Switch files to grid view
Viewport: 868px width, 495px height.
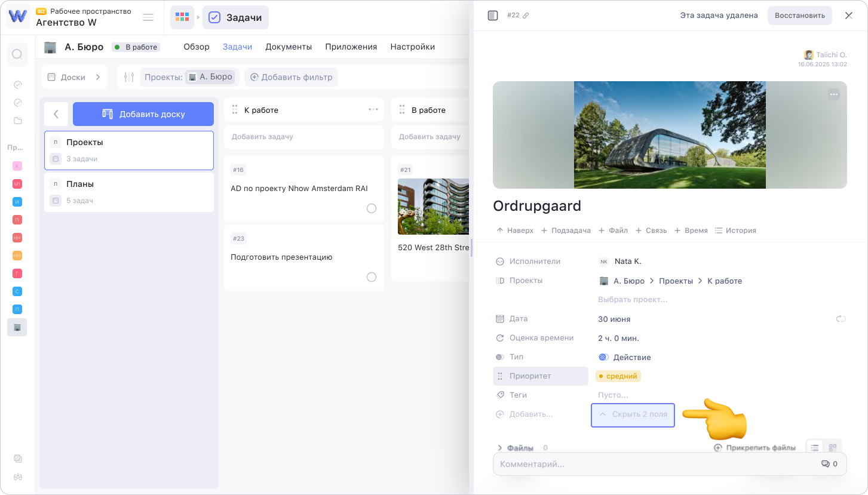[833, 447]
